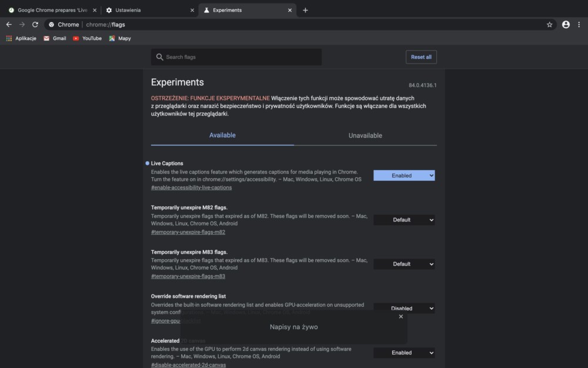This screenshot has width=588, height=368.
Task: Show the Unavailable flags tab
Action: [x=365, y=135]
